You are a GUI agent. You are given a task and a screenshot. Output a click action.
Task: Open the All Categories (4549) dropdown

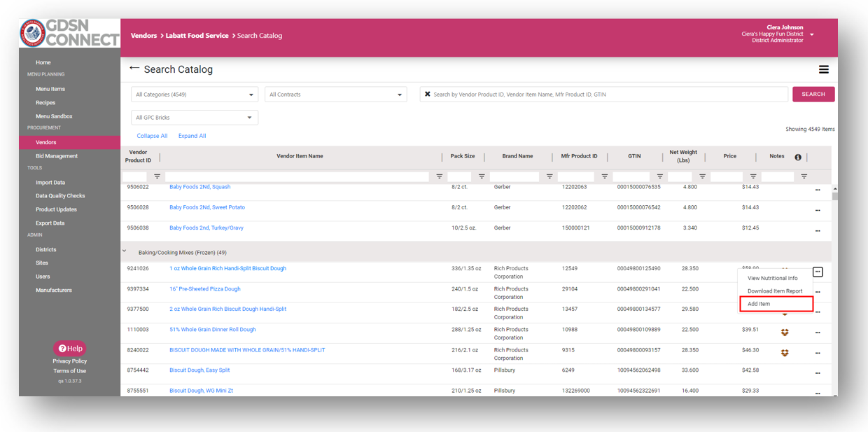pos(195,95)
